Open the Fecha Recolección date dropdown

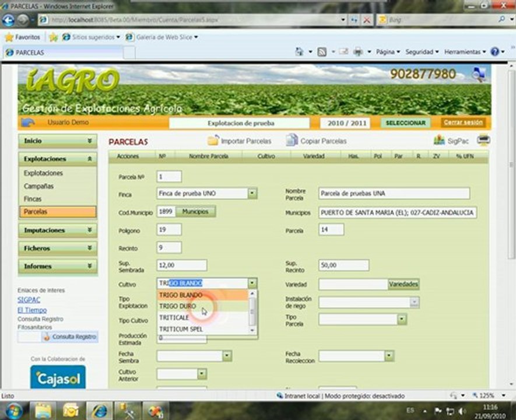click(389, 355)
